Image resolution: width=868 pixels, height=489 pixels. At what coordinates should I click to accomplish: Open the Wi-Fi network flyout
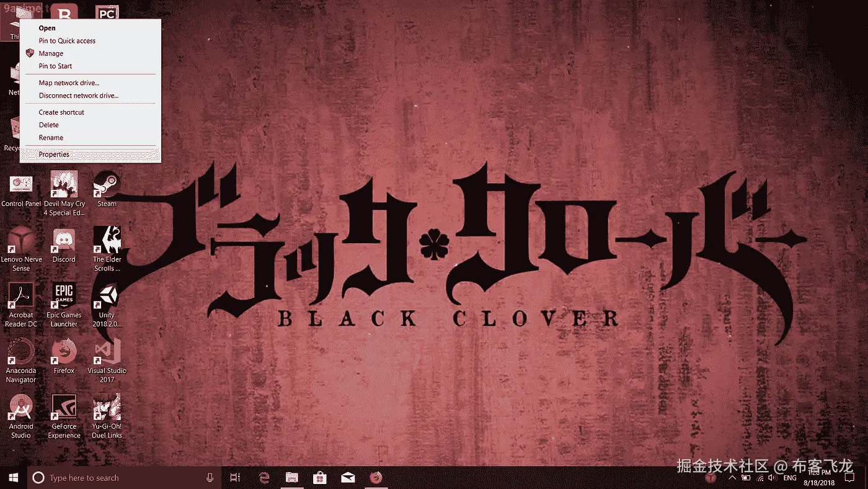[759, 478]
